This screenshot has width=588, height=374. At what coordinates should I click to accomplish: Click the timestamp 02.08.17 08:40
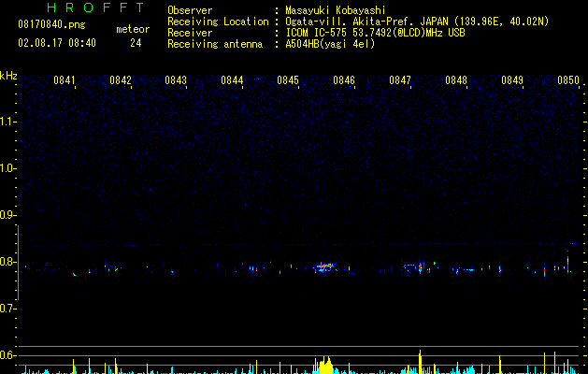coord(57,43)
